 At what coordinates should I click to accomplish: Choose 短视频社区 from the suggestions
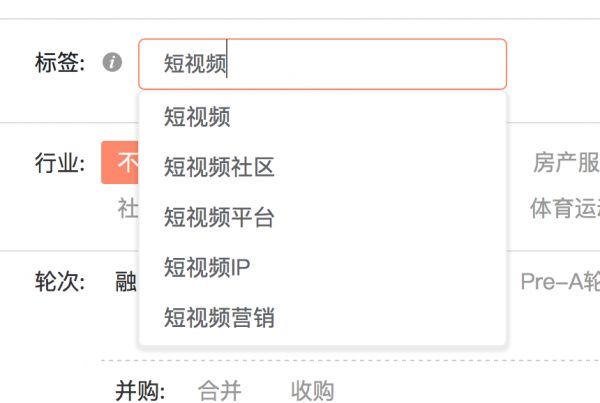click(219, 167)
